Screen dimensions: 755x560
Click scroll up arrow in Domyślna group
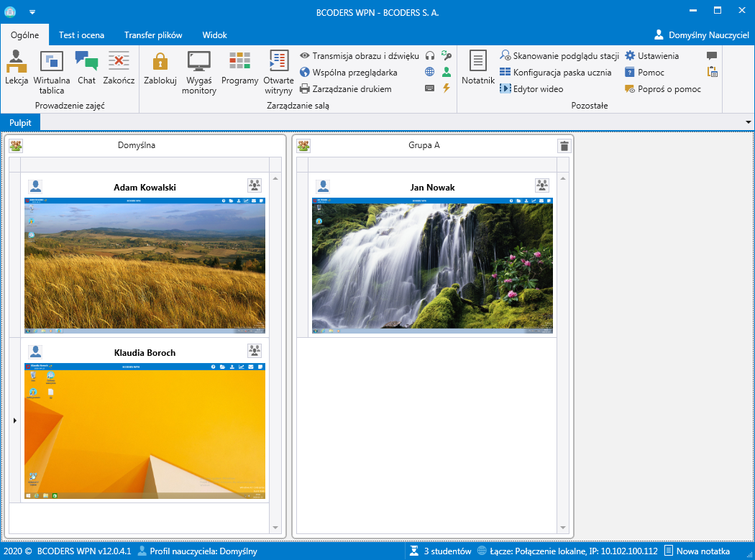[275, 179]
